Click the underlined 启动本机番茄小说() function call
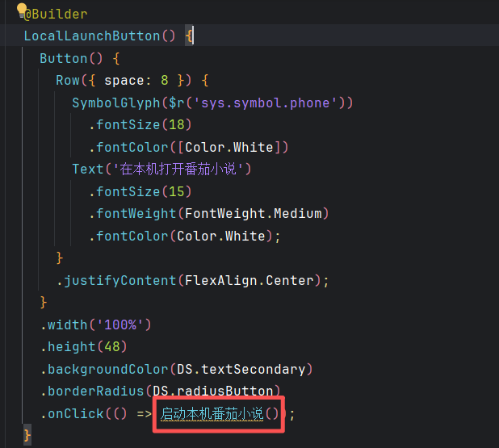Screen dimensions: 499x448 click(x=220, y=414)
